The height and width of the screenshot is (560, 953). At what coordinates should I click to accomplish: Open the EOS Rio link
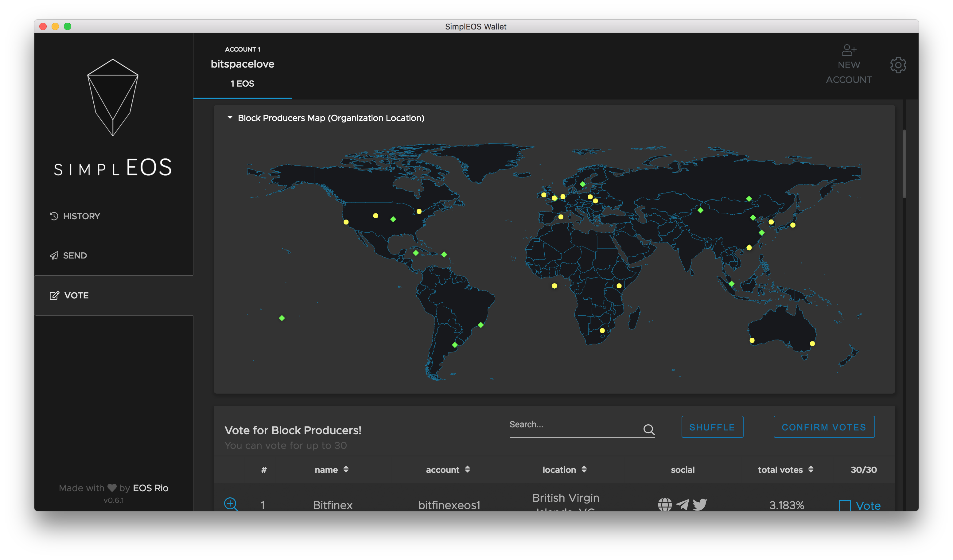[150, 488]
